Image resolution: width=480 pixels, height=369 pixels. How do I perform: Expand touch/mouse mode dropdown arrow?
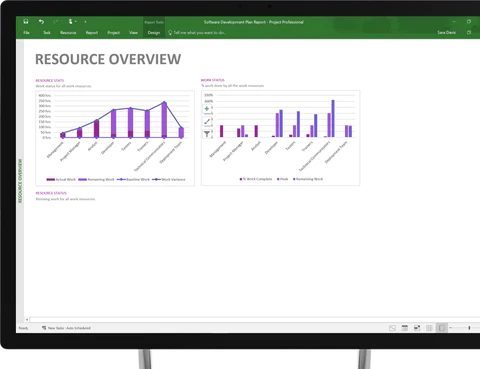76,22
